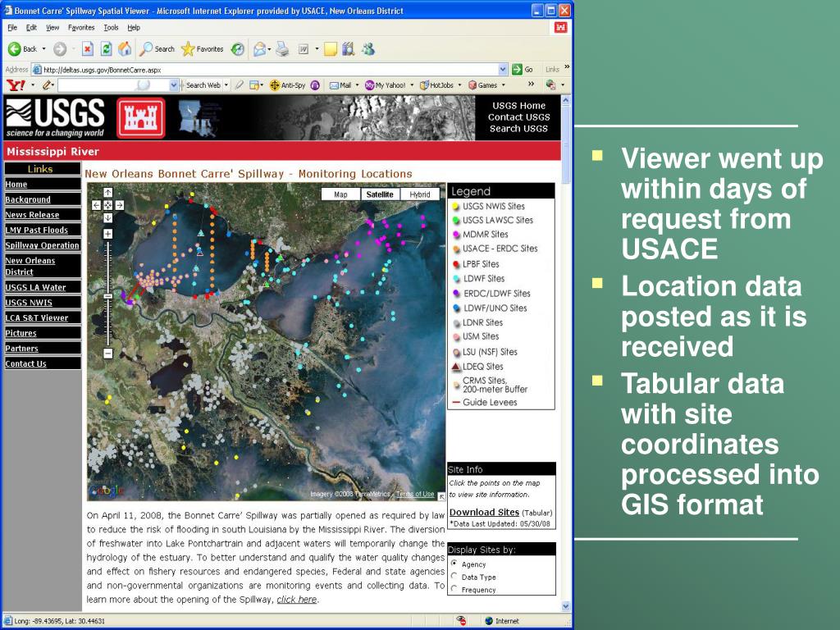Open the Help menu

coord(134,28)
